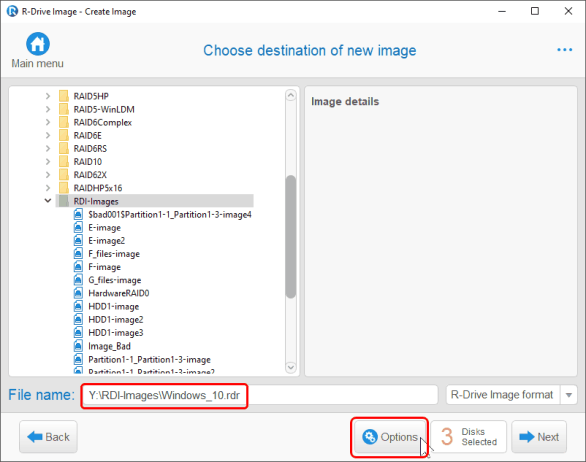
Task: Click the F-image file icon
Action: pyautogui.click(x=78, y=267)
